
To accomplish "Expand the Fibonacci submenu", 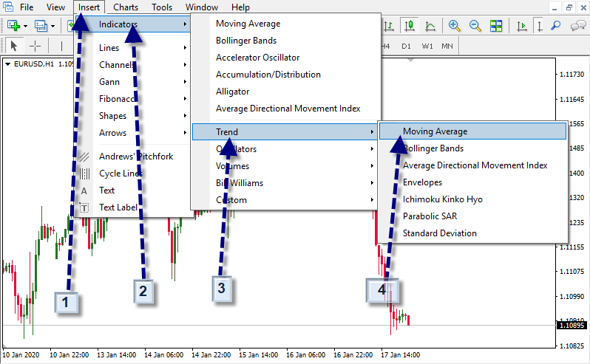I will pos(134,98).
